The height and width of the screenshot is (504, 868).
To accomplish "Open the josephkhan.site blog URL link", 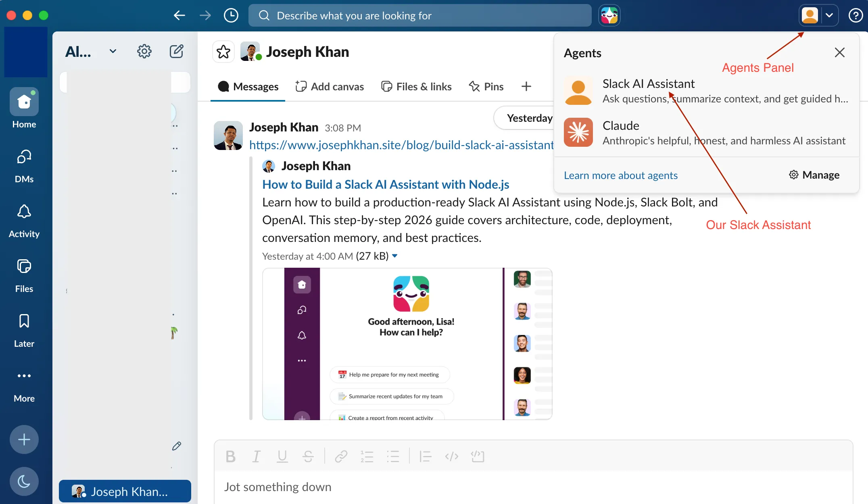I will [x=401, y=145].
